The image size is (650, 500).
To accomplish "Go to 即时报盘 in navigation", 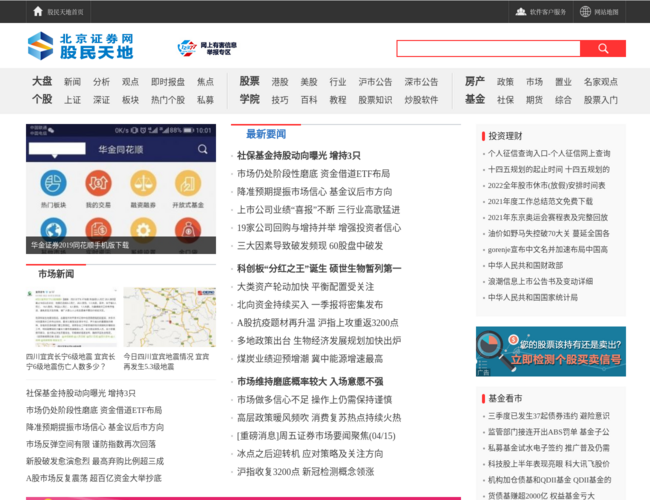I will (x=168, y=82).
